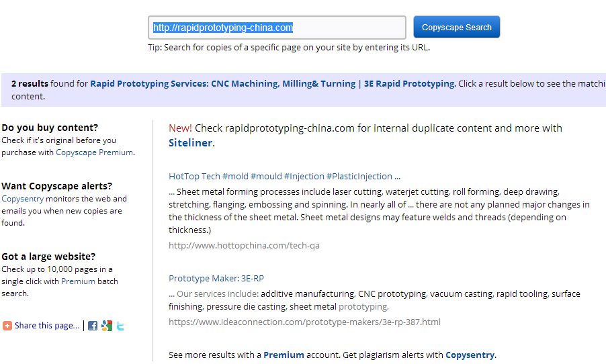The height and width of the screenshot is (364, 606).
Task: Click the Google share icon
Action: pyautogui.click(x=106, y=326)
